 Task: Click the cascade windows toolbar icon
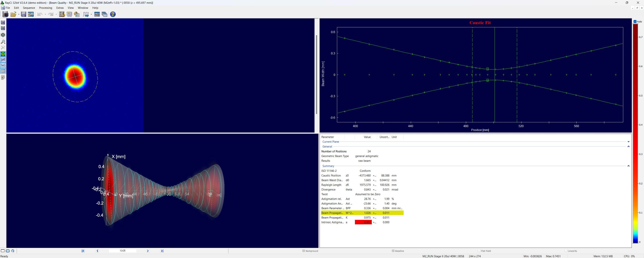[104, 14]
